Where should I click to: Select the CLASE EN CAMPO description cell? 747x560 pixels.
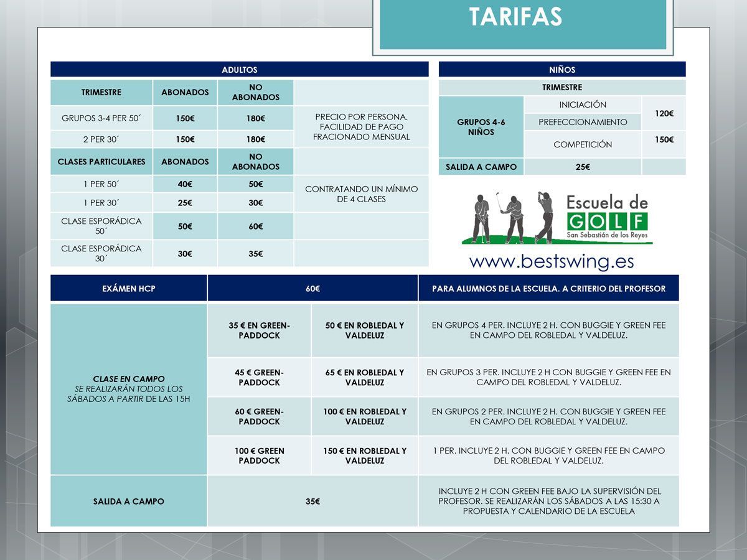pos(129,389)
